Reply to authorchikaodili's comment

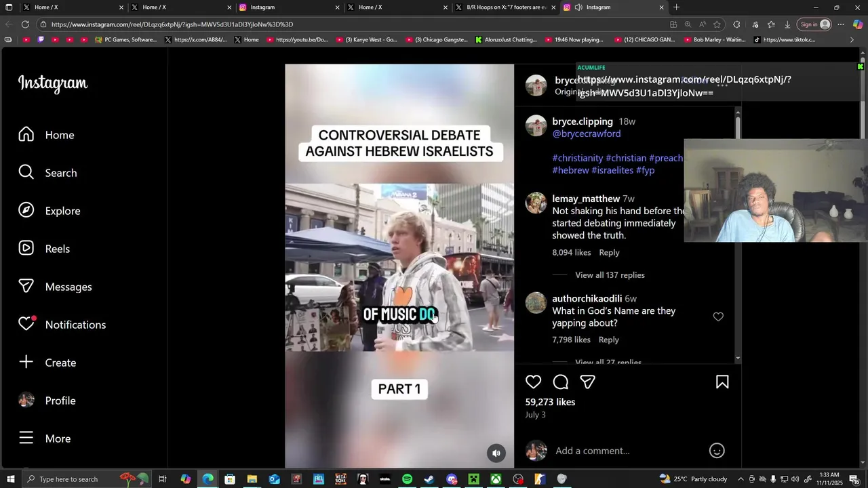608,340
